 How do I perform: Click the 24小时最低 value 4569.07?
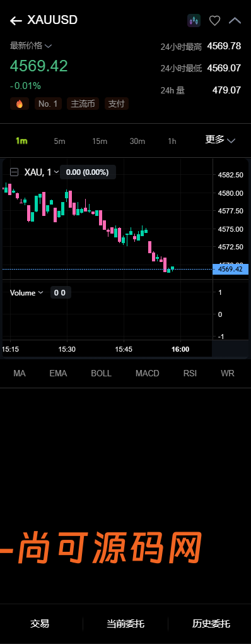[x=224, y=68]
